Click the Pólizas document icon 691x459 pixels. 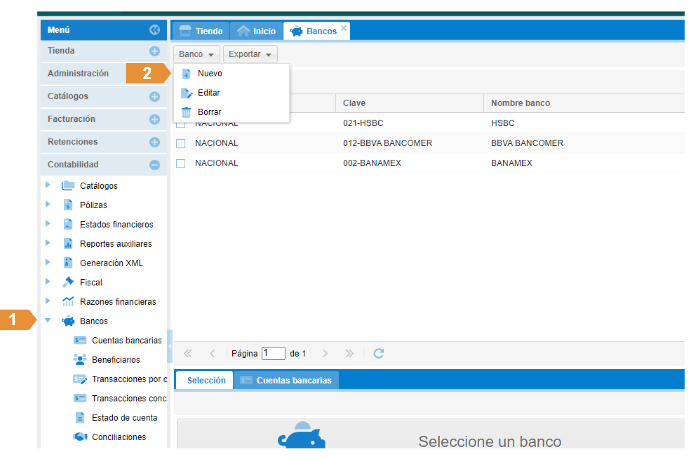click(68, 205)
